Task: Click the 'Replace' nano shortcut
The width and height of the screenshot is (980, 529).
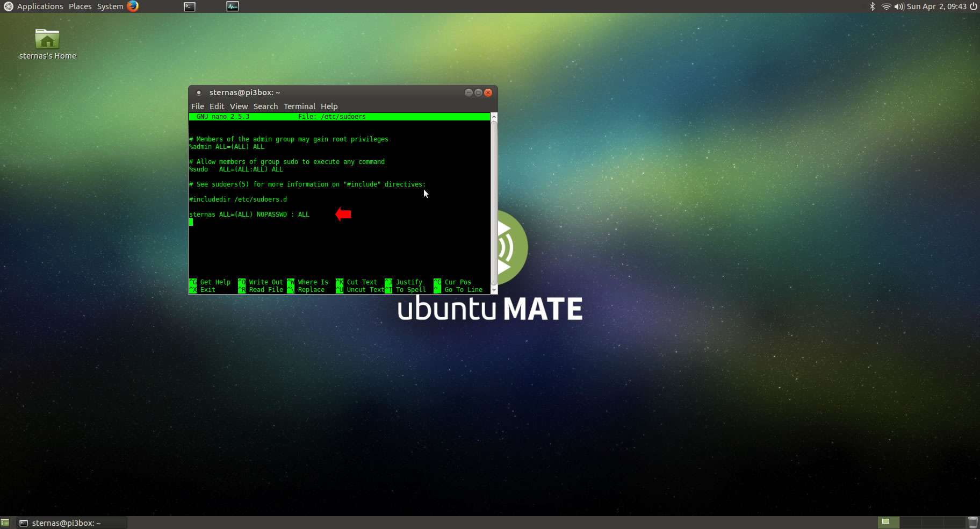Action: click(x=311, y=290)
